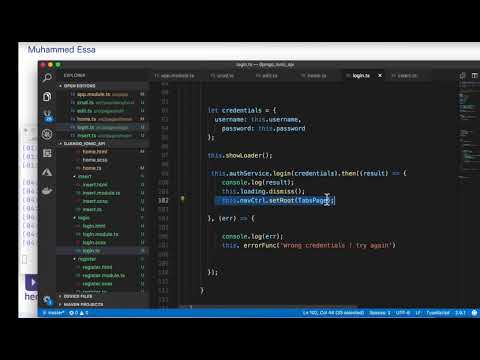Switch to the app.module.ts tab

click(174, 76)
